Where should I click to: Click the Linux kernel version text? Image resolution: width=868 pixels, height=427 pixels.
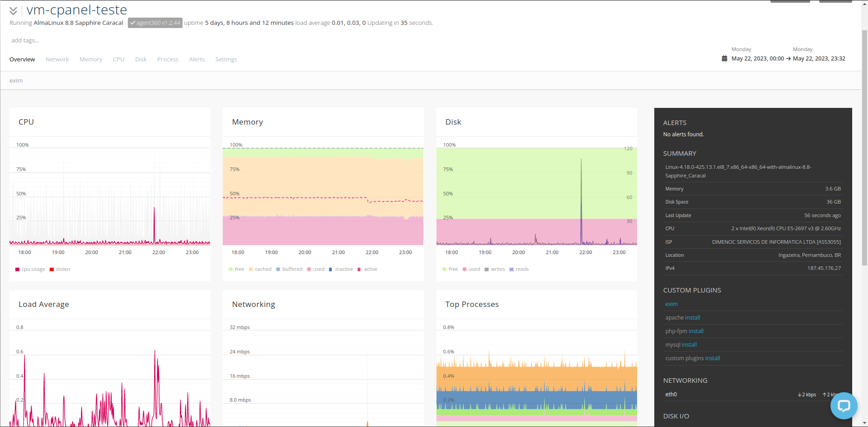coord(738,172)
